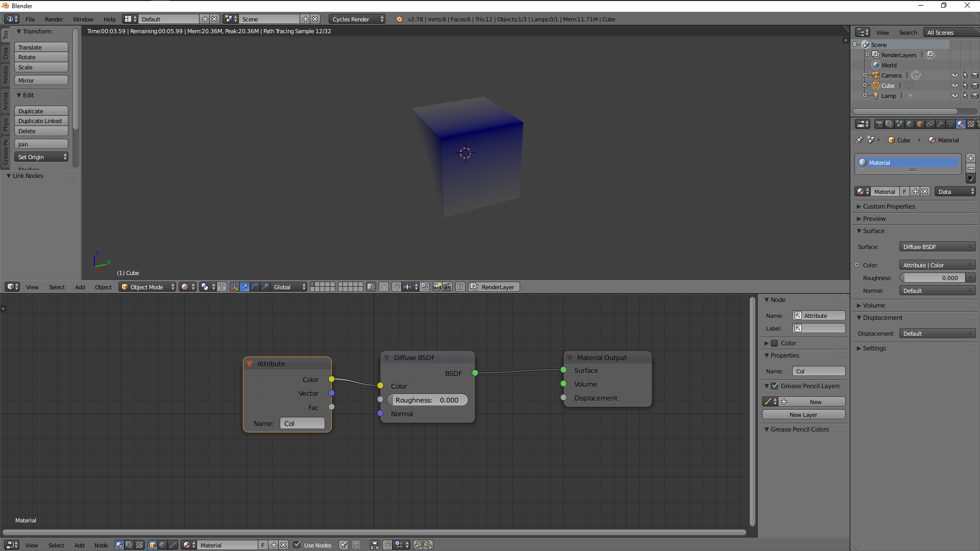This screenshot has height=551, width=980.
Task: Add a material slot with the plus button
Action: [x=971, y=158]
